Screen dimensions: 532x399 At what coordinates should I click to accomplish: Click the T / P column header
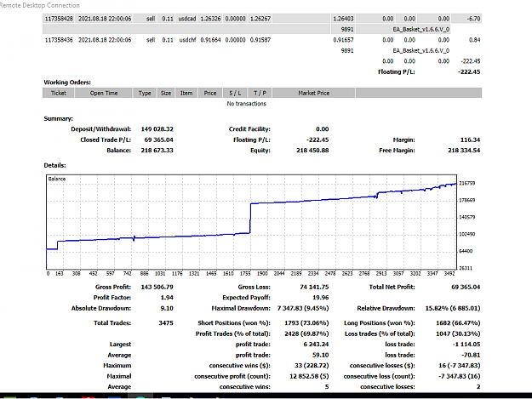(260, 93)
